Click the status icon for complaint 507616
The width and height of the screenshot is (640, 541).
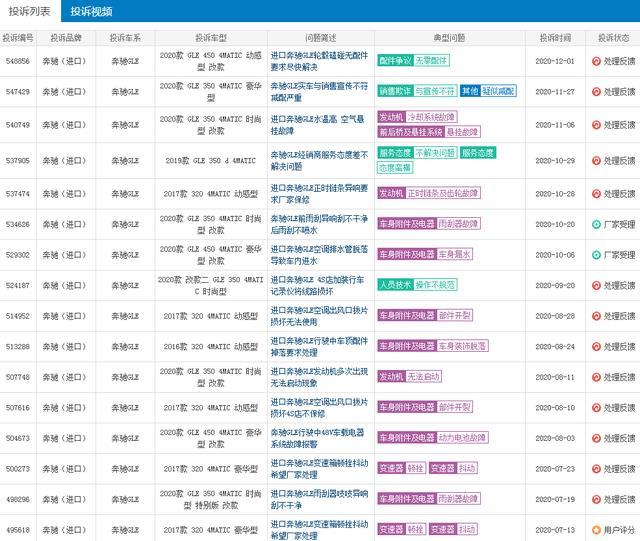596,407
